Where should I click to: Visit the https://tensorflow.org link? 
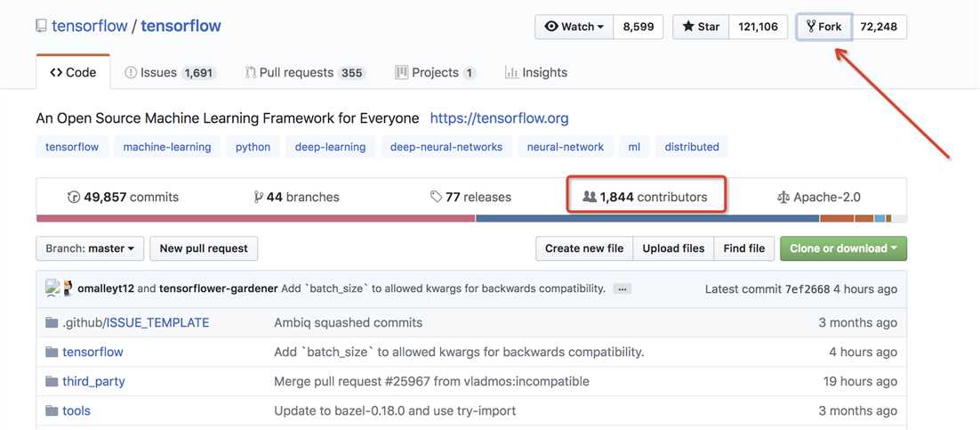500,118
